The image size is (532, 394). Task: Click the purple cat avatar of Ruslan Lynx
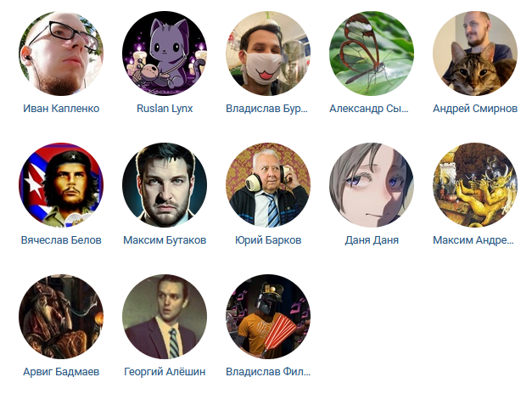click(x=165, y=53)
